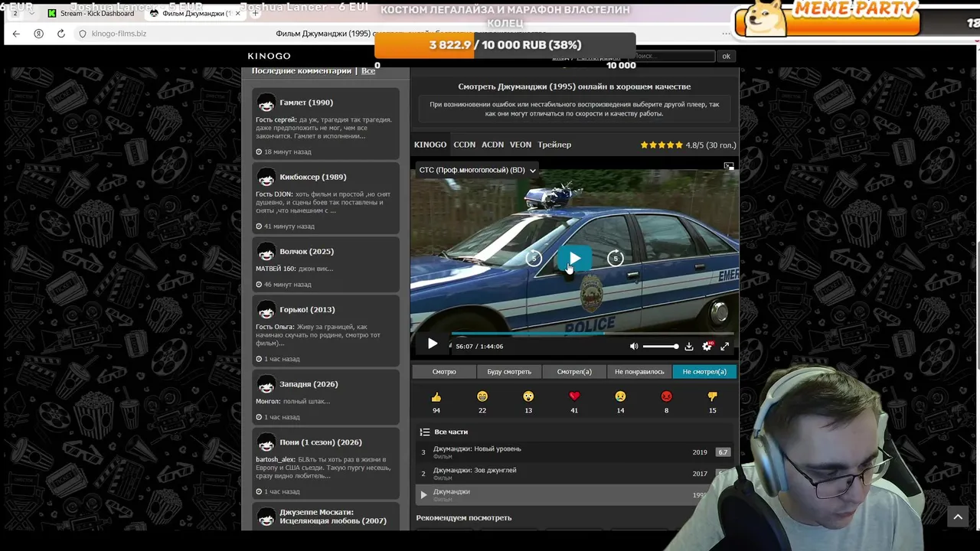Rate the film with the gold stars
The height and width of the screenshot is (551, 980).
click(x=661, y=145)
